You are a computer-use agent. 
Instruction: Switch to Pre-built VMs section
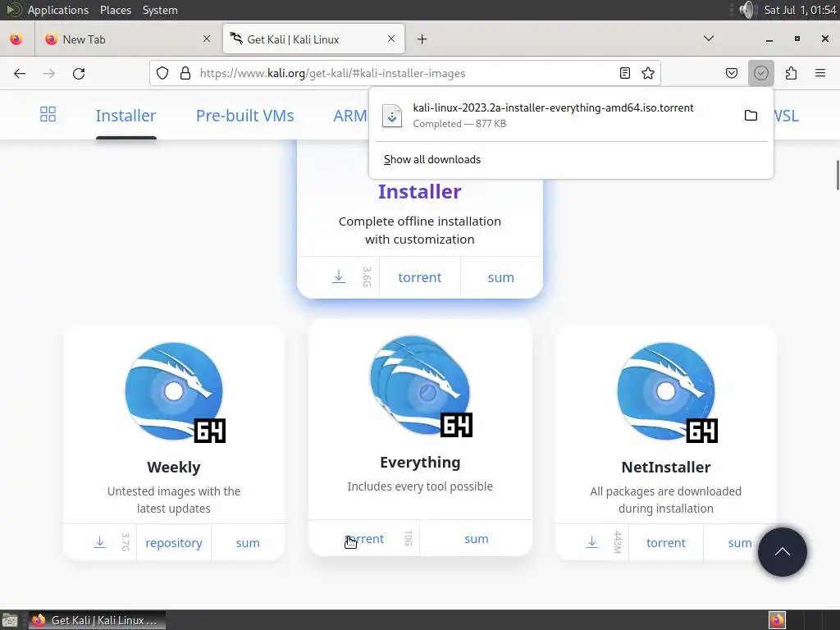(244, 116)
